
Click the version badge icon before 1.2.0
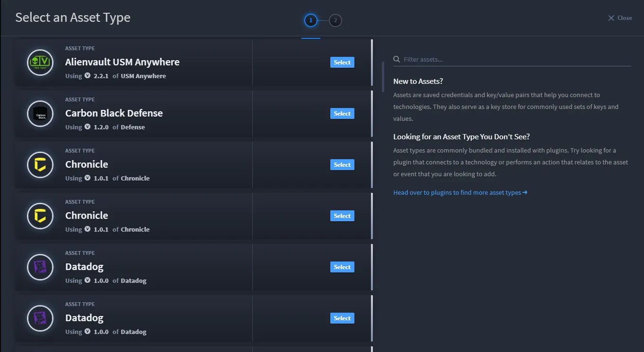tap(88, 127)
